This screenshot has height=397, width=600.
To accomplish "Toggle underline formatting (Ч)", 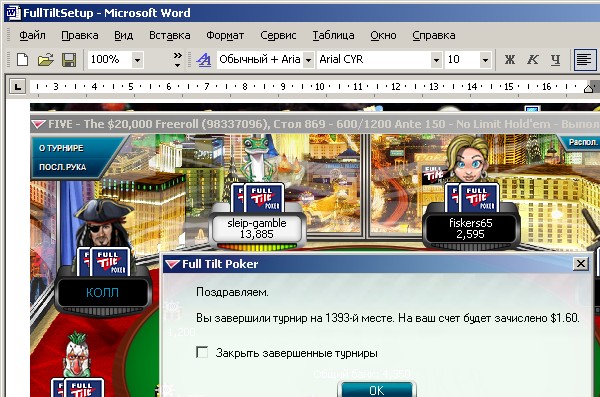I will tap(555, 60).
